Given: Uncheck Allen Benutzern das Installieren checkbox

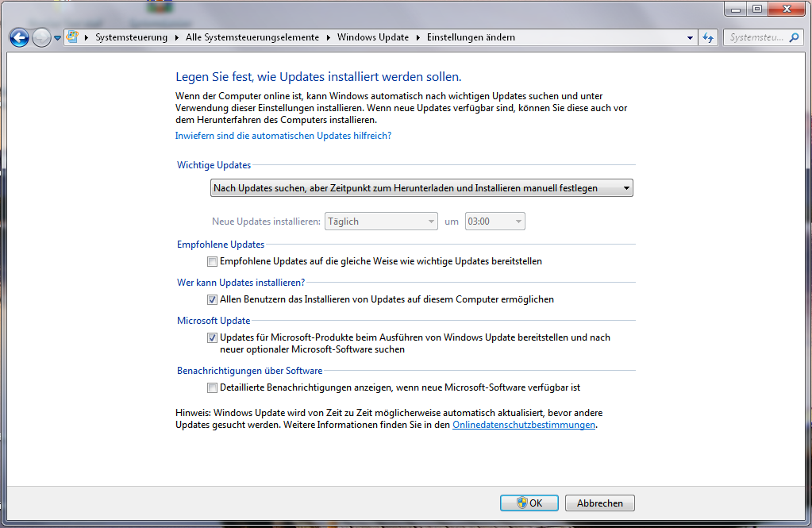Looking at the screenshot, I should pos(212,299).
